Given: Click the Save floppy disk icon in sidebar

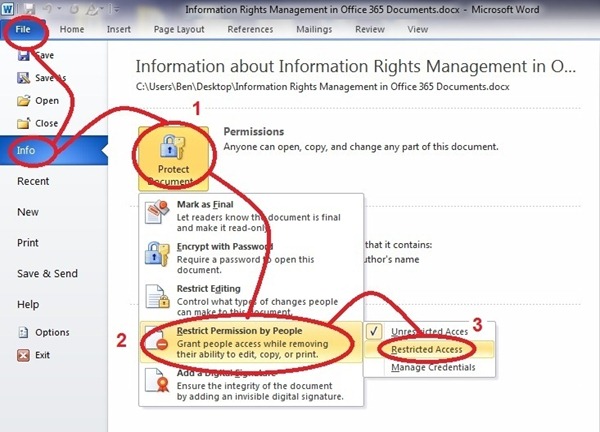Looking at the screenshot, I should (x=23, y=56).
